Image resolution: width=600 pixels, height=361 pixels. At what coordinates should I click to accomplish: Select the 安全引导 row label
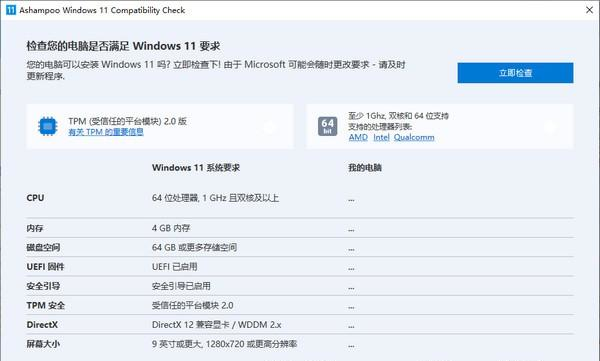[x=43, y=286]
